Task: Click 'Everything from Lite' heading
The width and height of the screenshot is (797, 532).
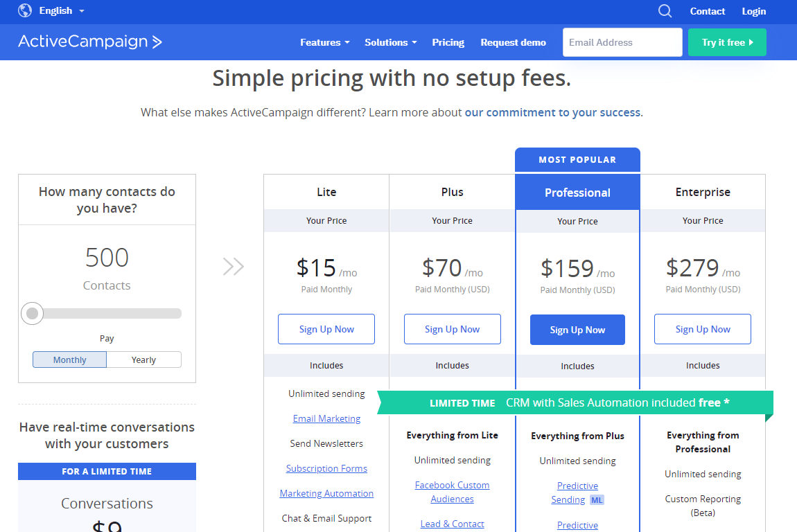Action: tap(452, 436)
